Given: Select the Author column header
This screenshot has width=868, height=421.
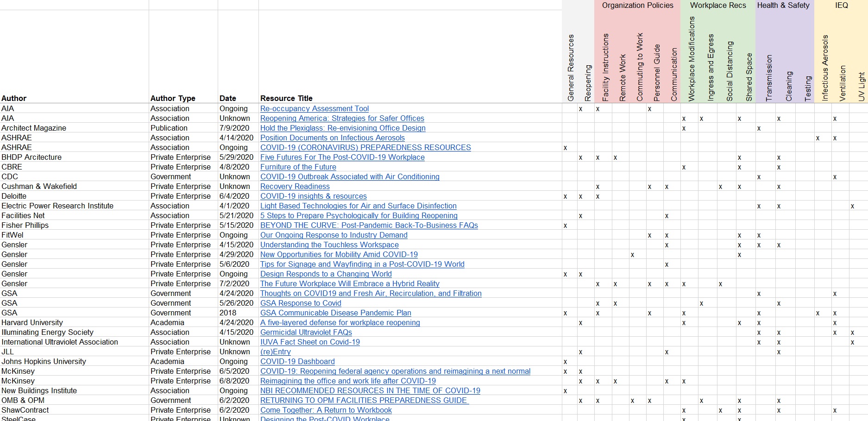Looking at the screenshot, I should [x=14, y=98].
